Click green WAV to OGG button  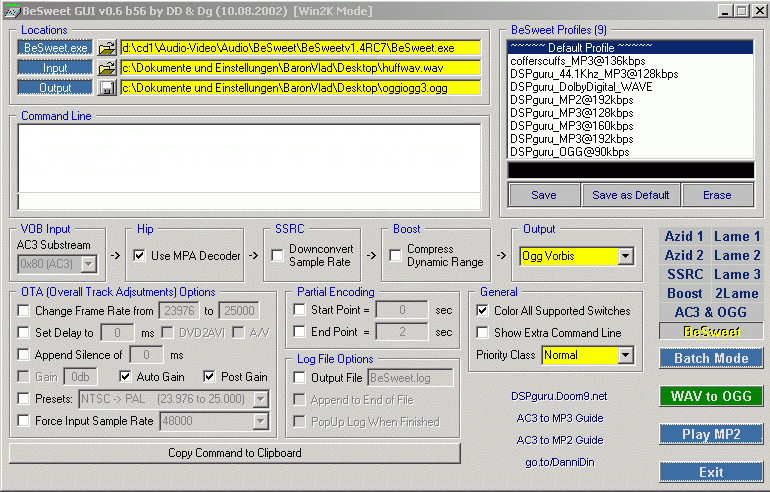click(x=711, y=396)
